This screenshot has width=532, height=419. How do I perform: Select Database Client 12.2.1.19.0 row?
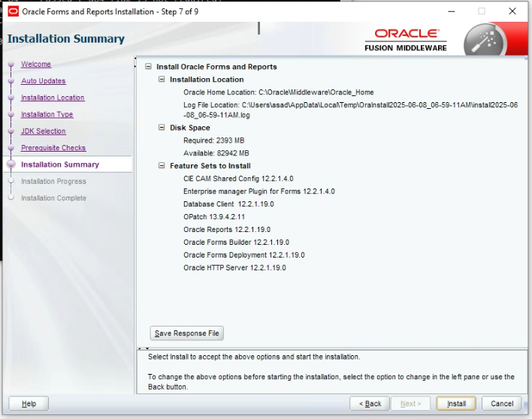click(x=228, y=204)
